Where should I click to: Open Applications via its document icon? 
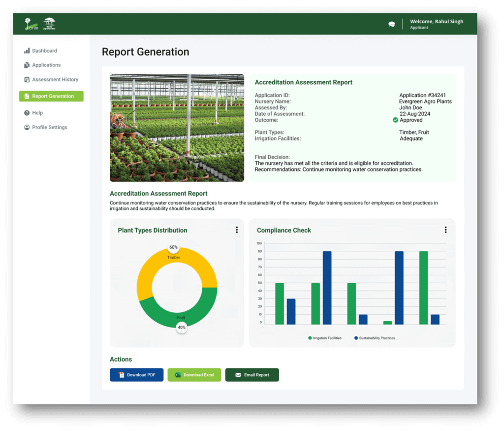tap(26, 65)
